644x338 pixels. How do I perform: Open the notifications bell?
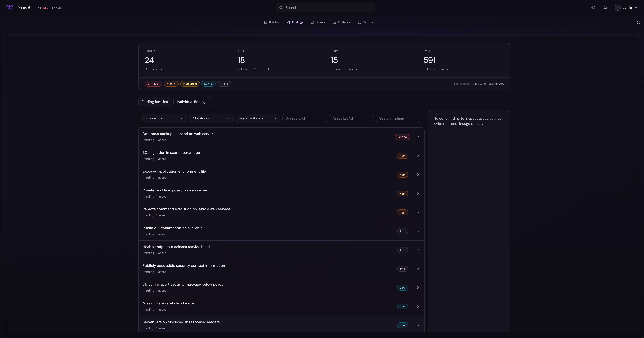click(605, 8)
